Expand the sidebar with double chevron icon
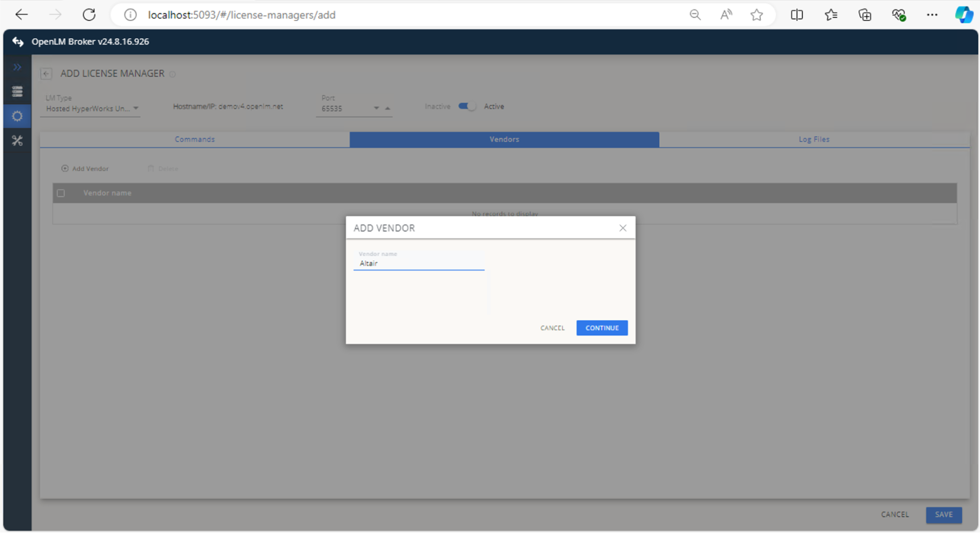 pos(17,67)
